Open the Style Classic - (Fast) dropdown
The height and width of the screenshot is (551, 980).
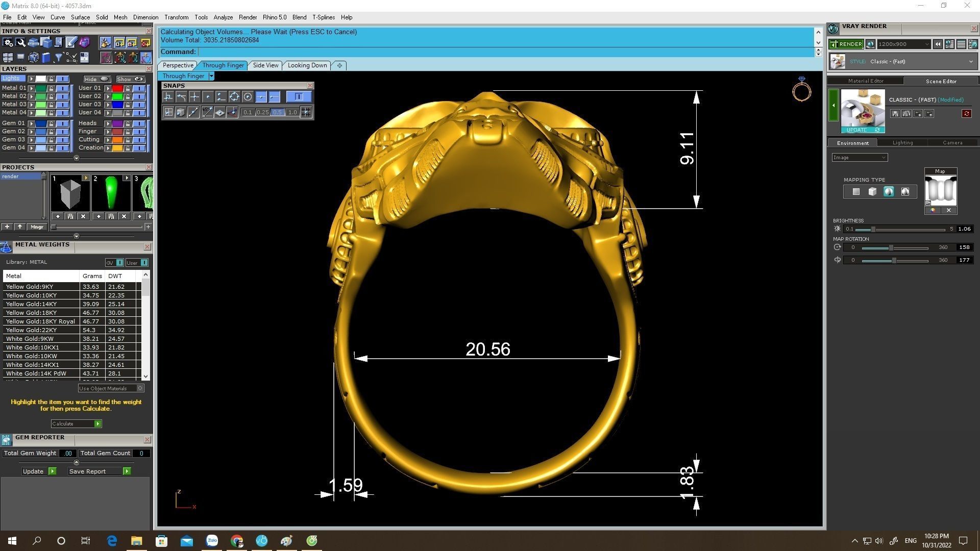pyautogui.click(x=903, y=61)
